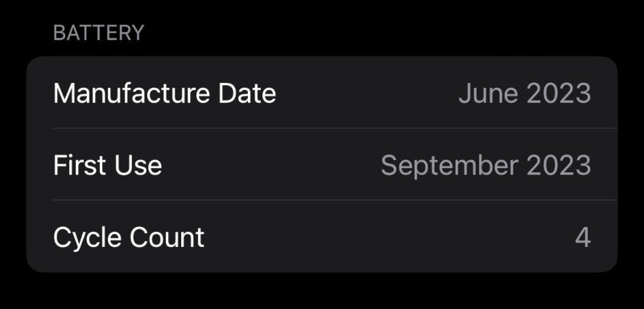Select the First Use label
The height and width of the screenshot is (309, 644).
click(x=108, y=166)
